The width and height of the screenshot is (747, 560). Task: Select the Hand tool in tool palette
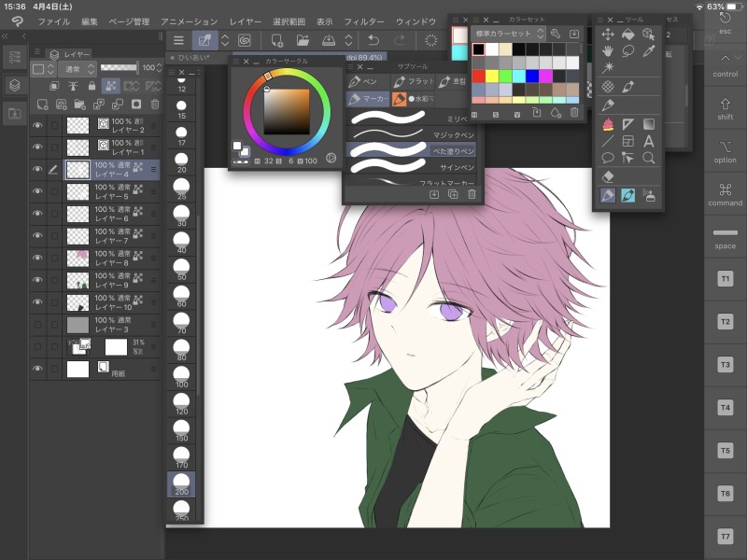tap(608, 50)
